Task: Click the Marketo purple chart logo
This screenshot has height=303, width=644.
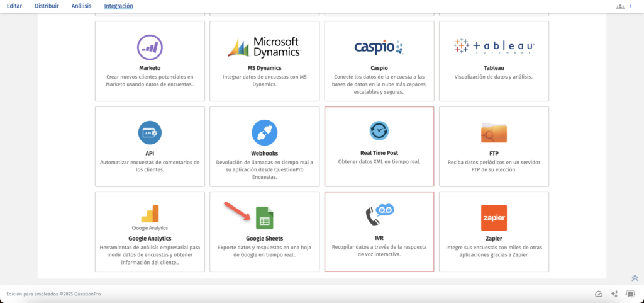Action: pos(150,48)
